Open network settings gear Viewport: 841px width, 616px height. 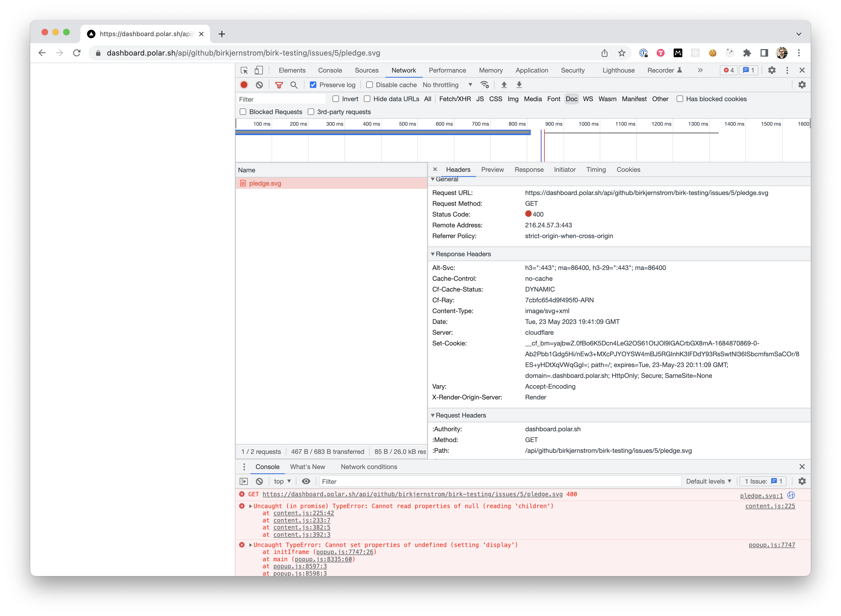coord(802,85)
